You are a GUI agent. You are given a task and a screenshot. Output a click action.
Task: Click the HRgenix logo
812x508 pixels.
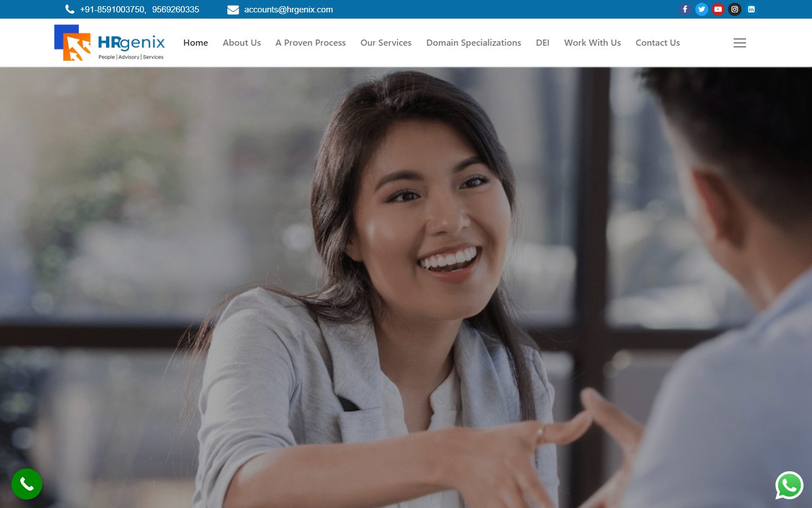109,43
